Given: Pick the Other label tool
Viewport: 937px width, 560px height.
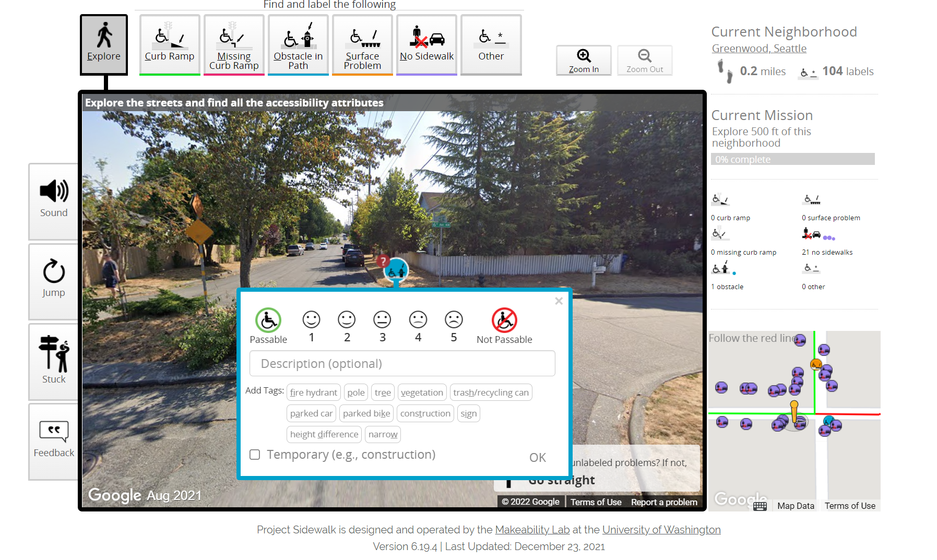Looking at the screenshot, I should coord(491,44).
